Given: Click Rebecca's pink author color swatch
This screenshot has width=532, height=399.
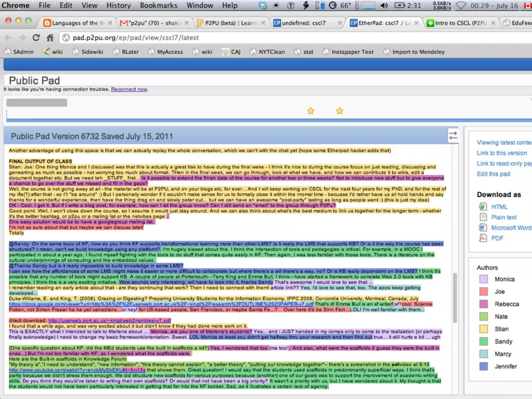Looking at the screenshot, I should tap(483, 304).
